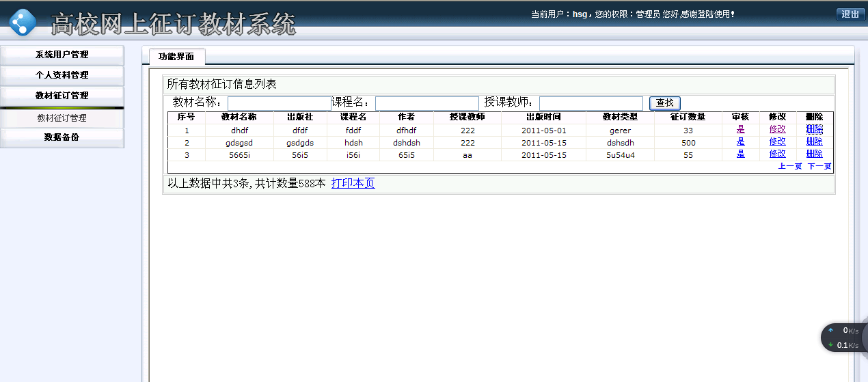Expand 教材征订管理 bold menu header
Viewport: 868px width, 382px height.
point(62,96)
